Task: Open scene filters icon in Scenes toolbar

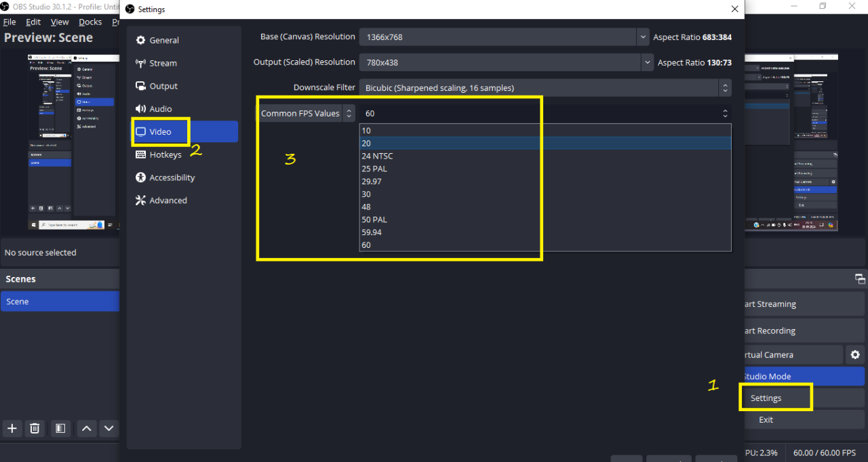Action: tap(60, 428)
